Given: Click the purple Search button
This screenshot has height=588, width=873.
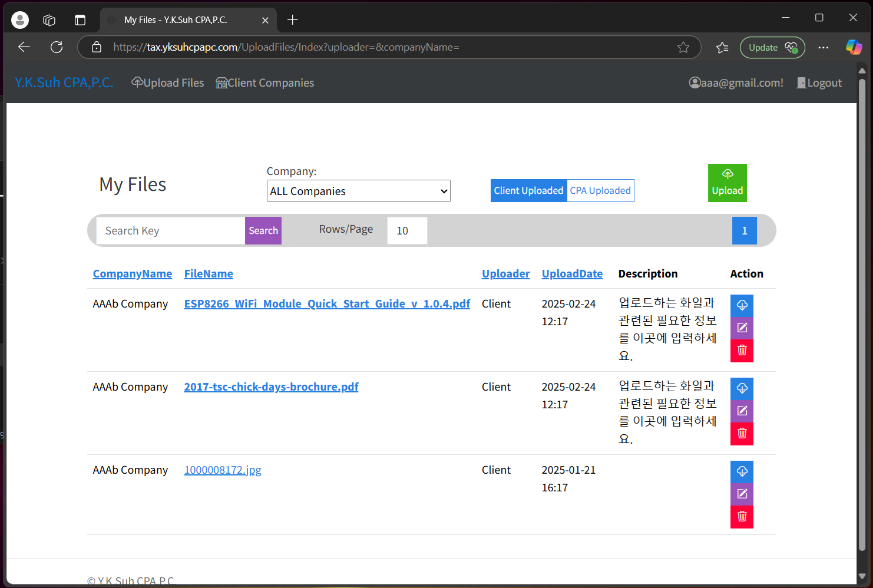Looking at the screenshot, I should point(263,230).
